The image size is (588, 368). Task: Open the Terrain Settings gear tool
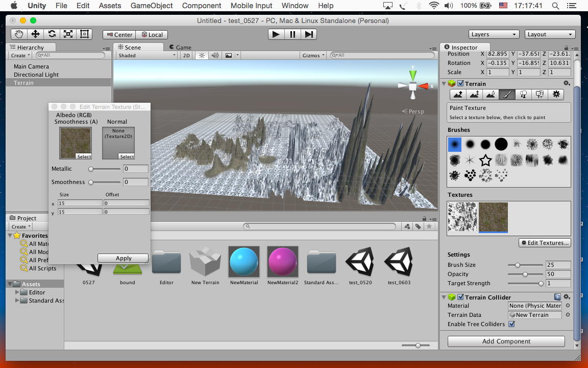[556, 95]
